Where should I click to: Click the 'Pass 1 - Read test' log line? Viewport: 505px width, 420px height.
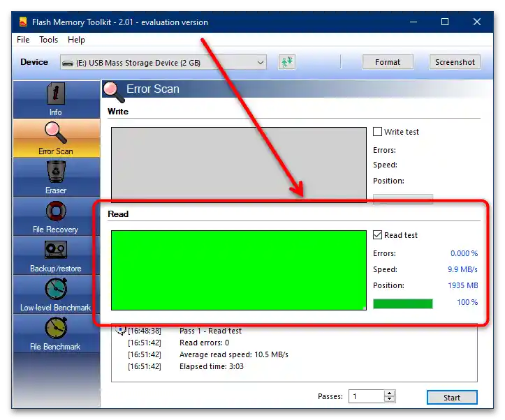point(210,331)
